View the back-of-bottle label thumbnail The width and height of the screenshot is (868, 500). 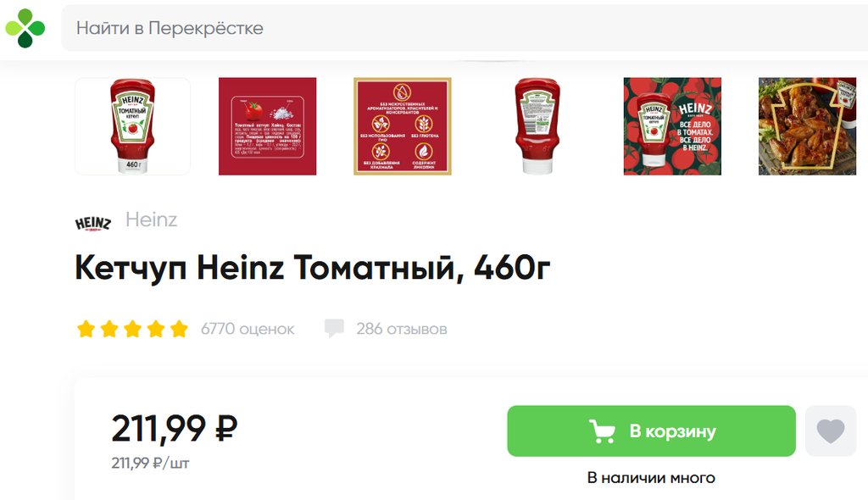537,126
